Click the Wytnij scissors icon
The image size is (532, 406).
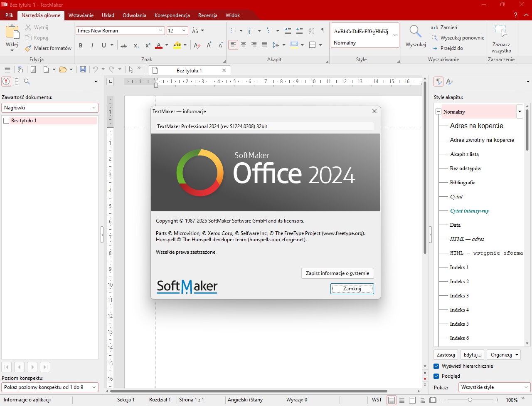point(28,27)
